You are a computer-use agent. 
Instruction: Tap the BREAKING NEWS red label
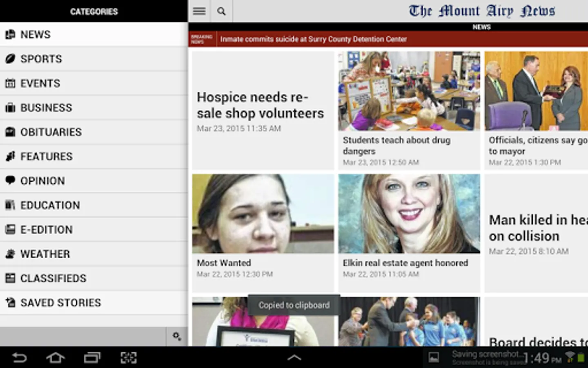click(202, 39)
